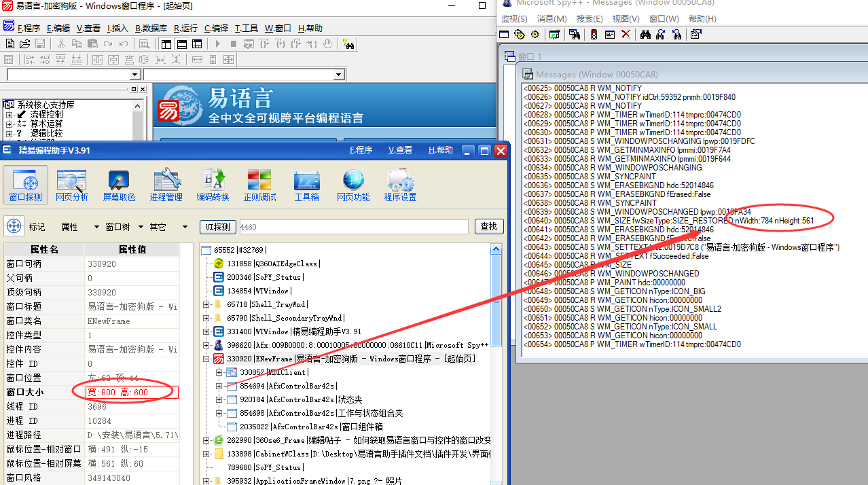Open the 程序设置 settings icon
This screenshot has width=868, height=485.
click(x=399, y=185)
